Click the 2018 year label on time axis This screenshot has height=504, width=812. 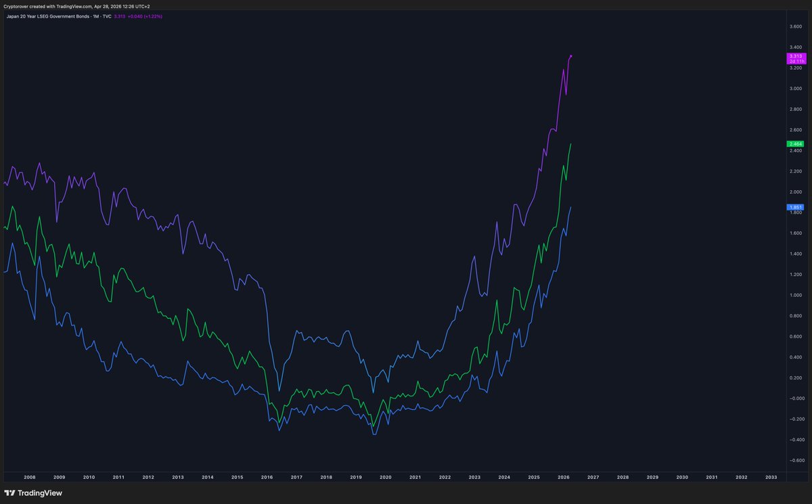pos(326,477)
